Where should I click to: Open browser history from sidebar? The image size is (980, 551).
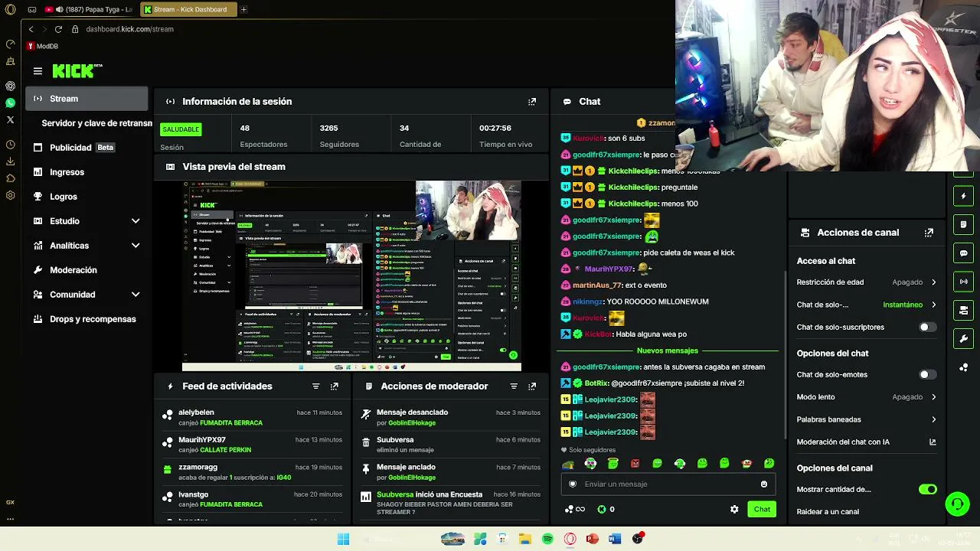10,145
